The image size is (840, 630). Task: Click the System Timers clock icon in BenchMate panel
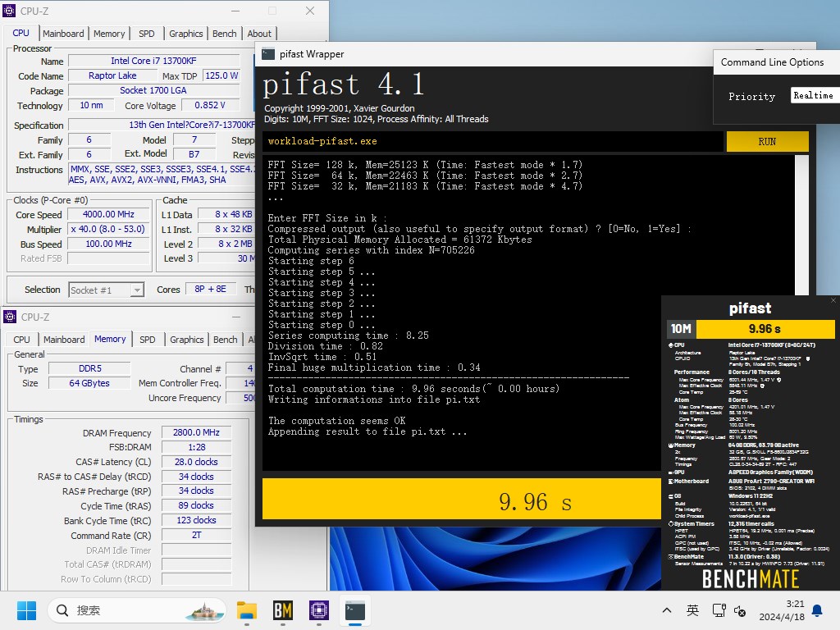[671, 524]
